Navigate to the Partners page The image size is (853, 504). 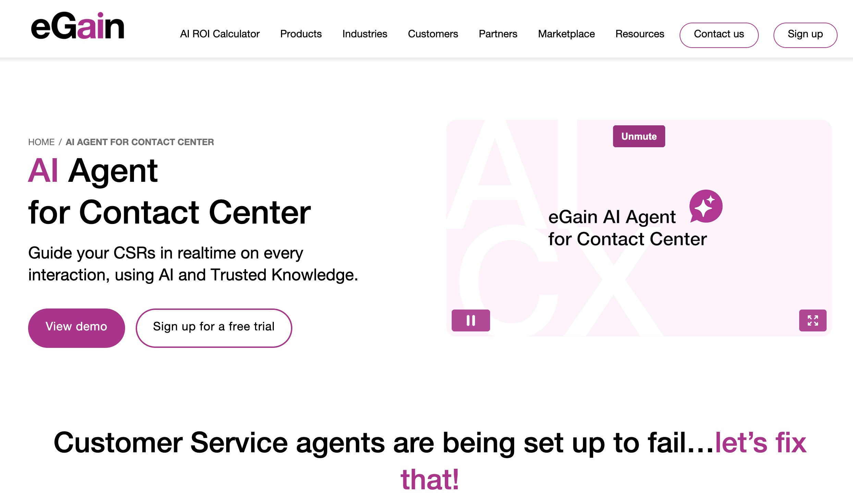[x=498, y=34]
